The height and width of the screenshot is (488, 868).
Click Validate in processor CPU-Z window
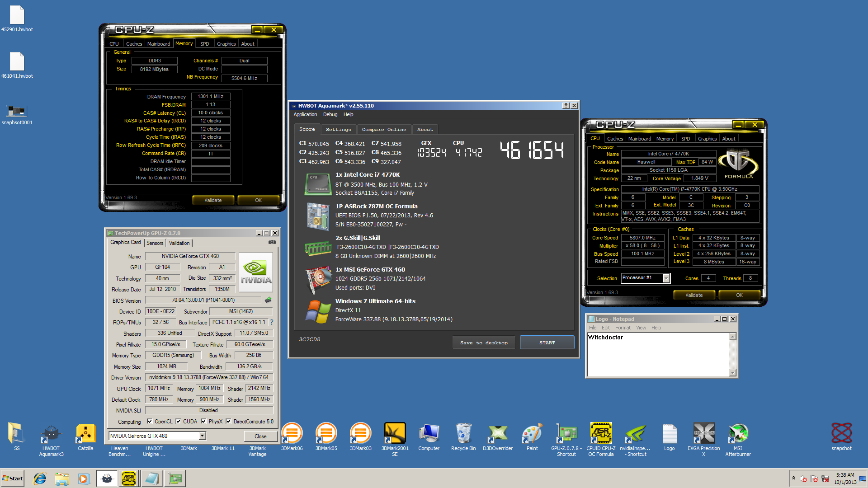(694, 295)
